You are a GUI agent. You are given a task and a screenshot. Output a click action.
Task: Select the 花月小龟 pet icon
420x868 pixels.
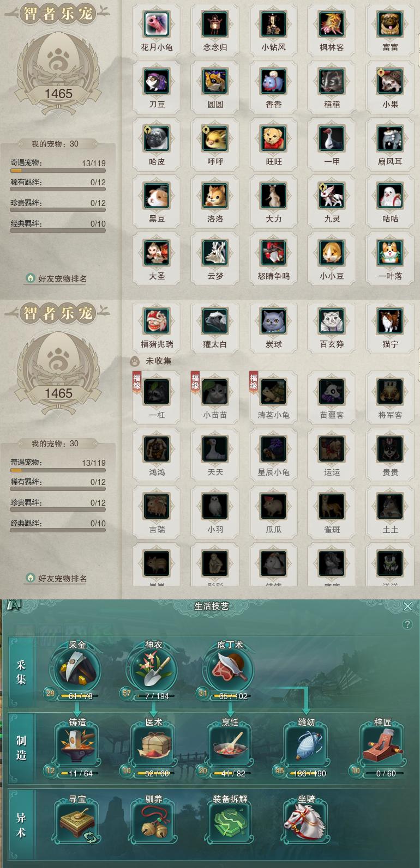pyautogui.click(x=157, y=25)
